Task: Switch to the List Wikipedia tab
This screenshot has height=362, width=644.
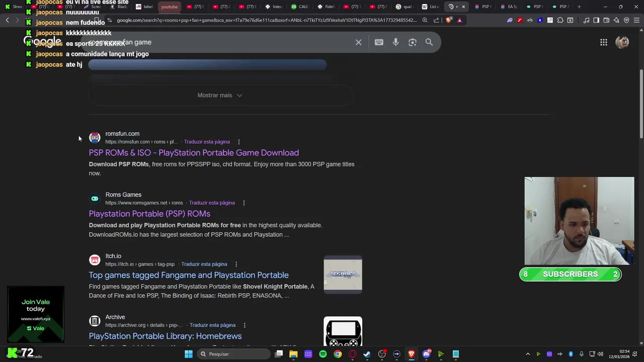Action: pyautogui.click(x=431, y=7)
